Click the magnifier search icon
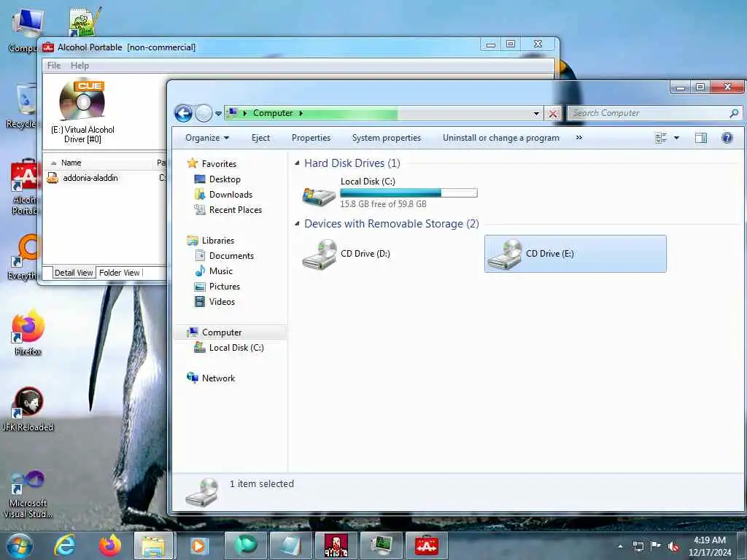This screenshot has width=747, height=560. tap(734, 113)
